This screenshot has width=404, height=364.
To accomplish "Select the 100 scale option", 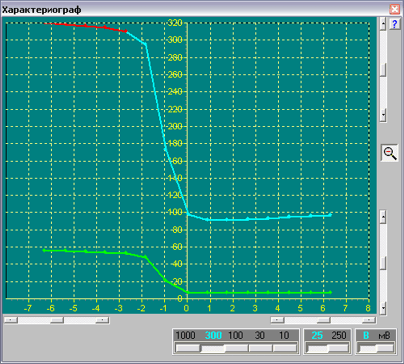I will click(x=236, y=335).
